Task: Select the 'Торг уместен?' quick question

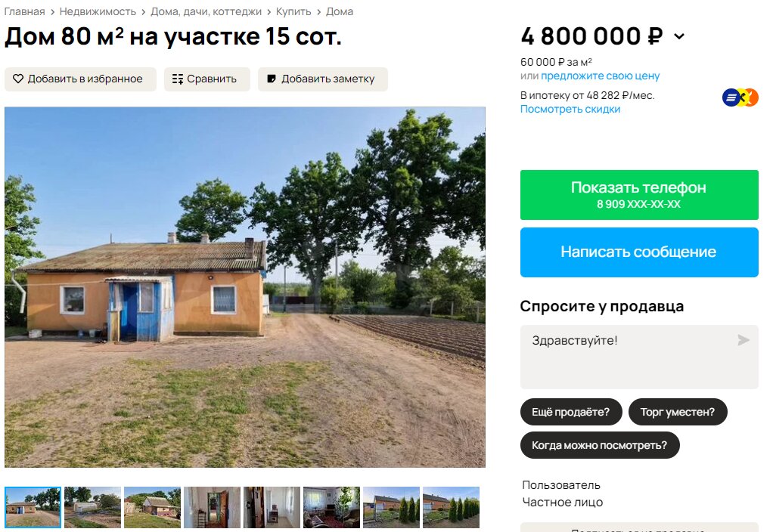Action: click(x=678, y=412)
